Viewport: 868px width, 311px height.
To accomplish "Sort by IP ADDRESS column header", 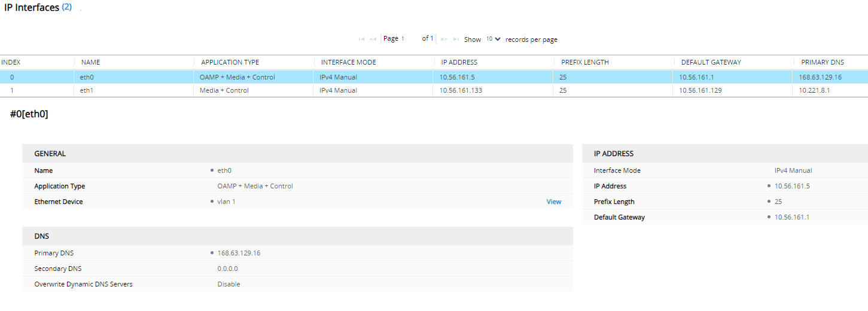I will 459,62.
